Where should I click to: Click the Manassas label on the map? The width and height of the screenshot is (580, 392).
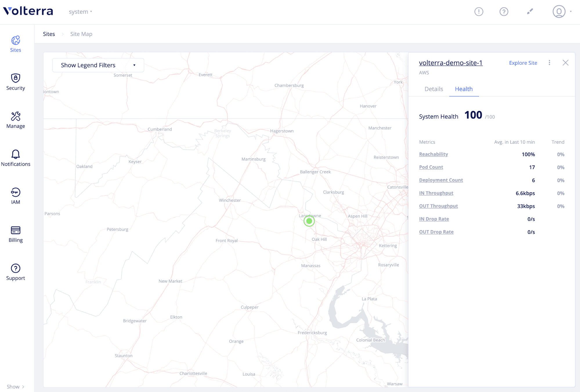(310, 265)
